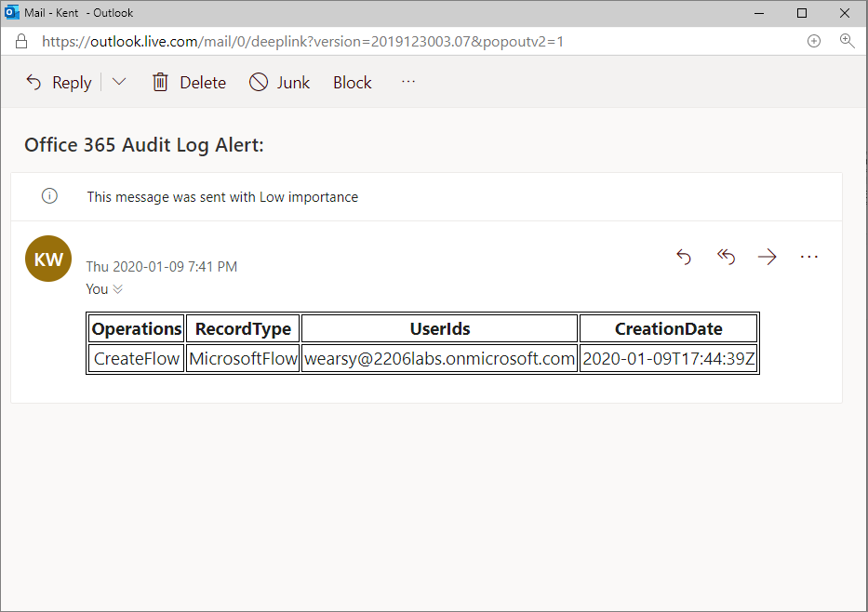The image size is (868, 612).
Task: Click the Reply arrow icon on the message
Action: (x=684, y=257)
